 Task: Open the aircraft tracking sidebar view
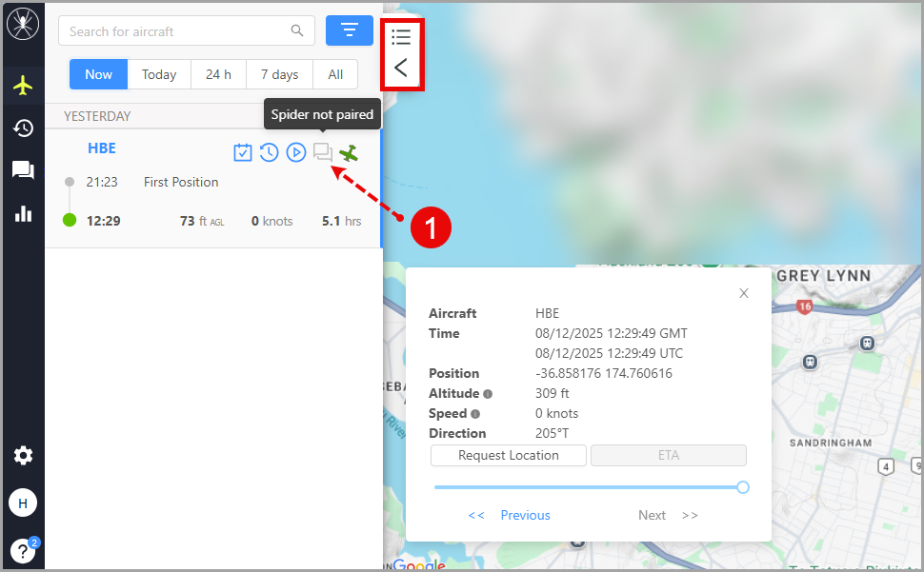coord(23,86)
